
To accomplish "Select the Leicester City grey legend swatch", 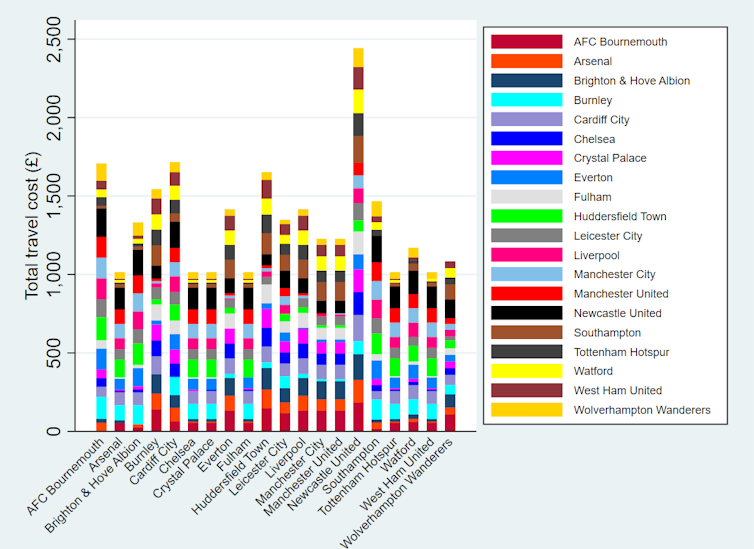I will tap(527, 236).
